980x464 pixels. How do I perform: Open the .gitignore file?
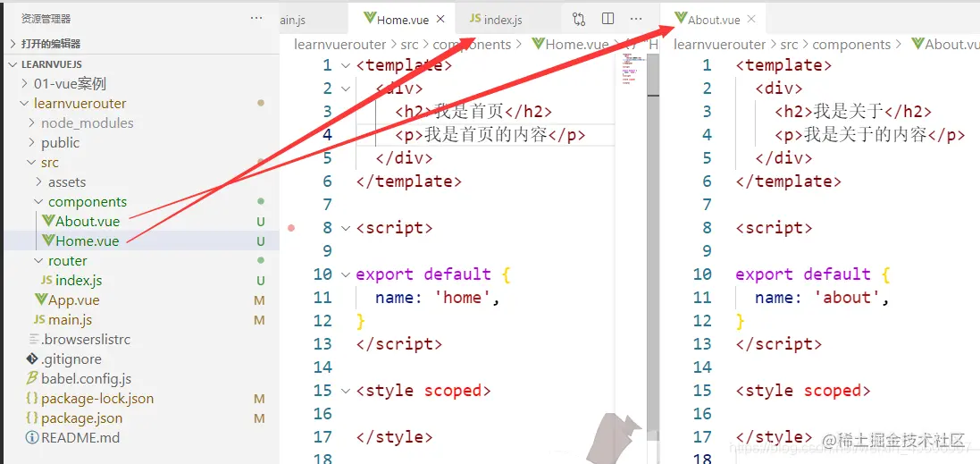[140, 359]
